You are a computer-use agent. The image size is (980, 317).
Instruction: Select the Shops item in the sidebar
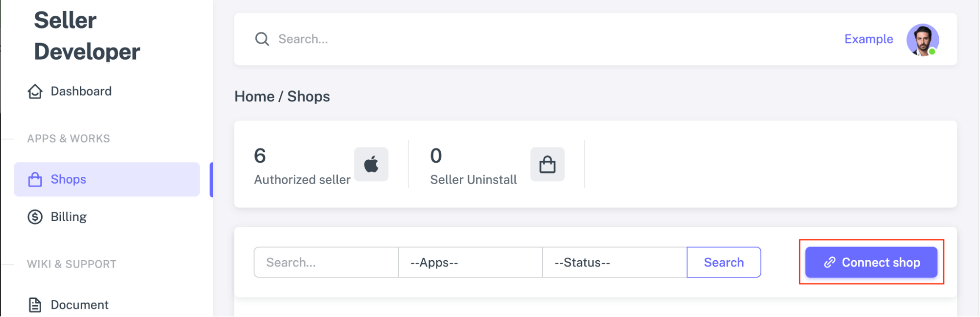click(x=69, y=179)
